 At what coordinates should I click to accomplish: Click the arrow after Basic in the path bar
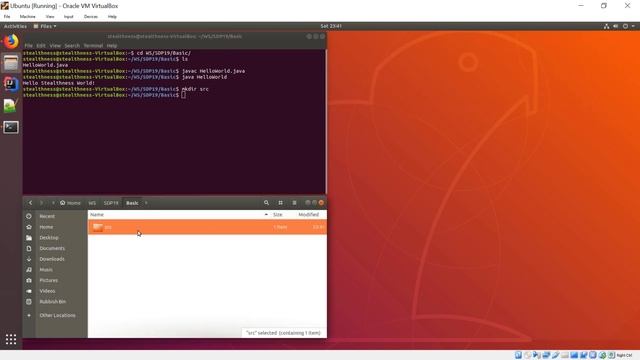146,203
